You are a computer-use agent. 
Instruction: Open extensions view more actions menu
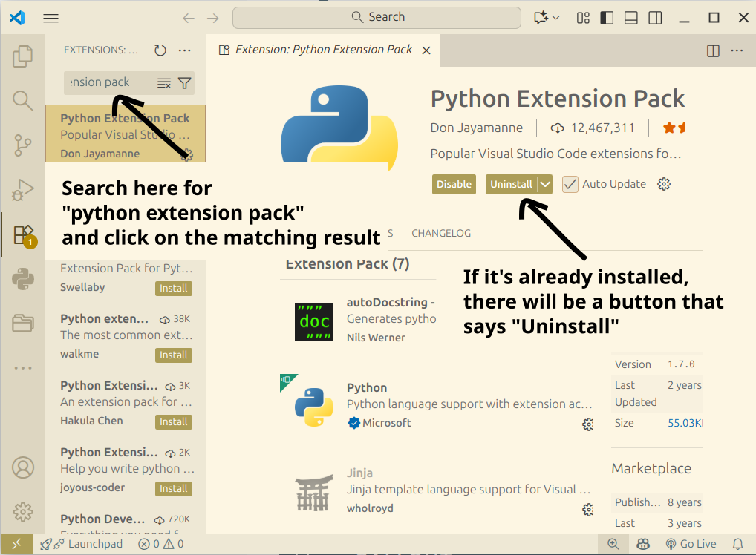[185, 50]
